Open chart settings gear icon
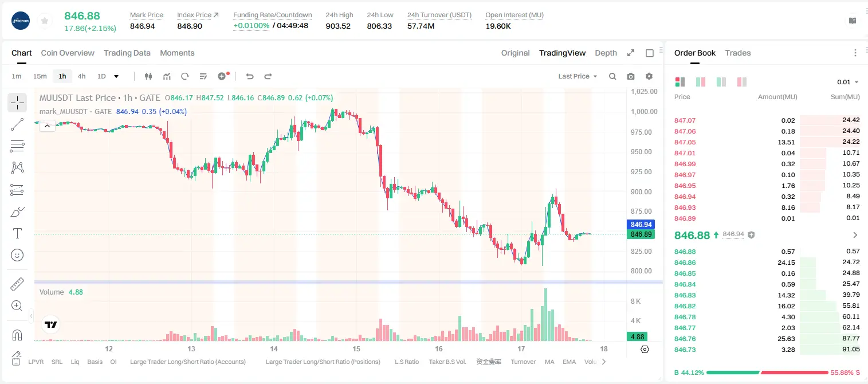Image resolution: width=868 pixels, height=384 pixels. coord(649,76)
